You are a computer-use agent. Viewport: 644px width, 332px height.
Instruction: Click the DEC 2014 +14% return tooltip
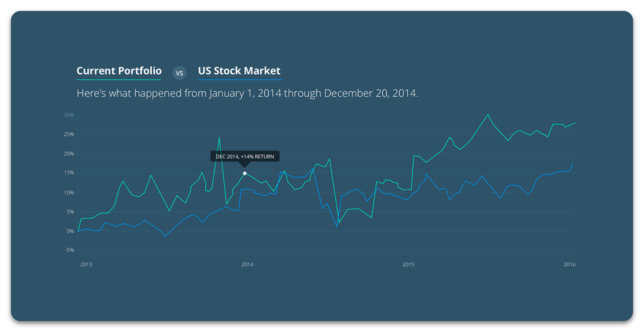pos(245,156)
